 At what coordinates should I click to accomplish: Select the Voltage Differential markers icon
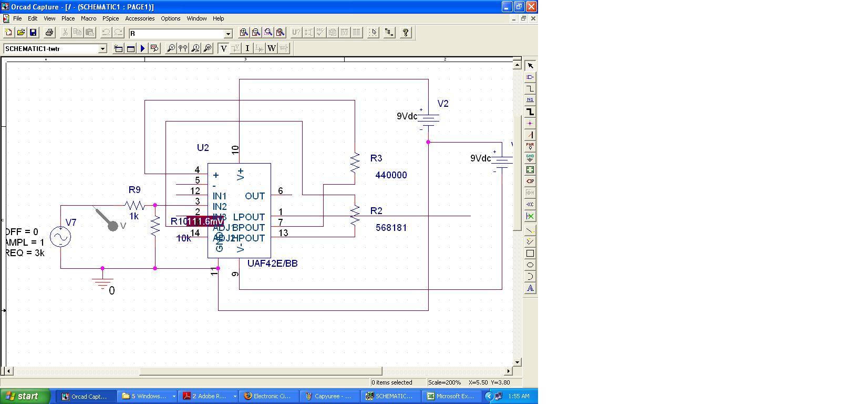pos(183,48)
